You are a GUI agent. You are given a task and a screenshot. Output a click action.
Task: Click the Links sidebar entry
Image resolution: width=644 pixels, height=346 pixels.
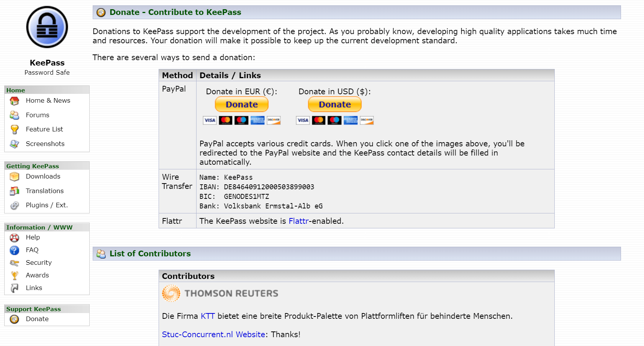(34, 288)
